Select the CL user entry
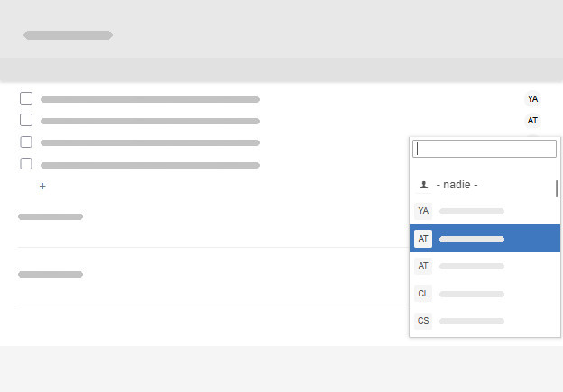The image size is (563, 392). coord(471,294)
